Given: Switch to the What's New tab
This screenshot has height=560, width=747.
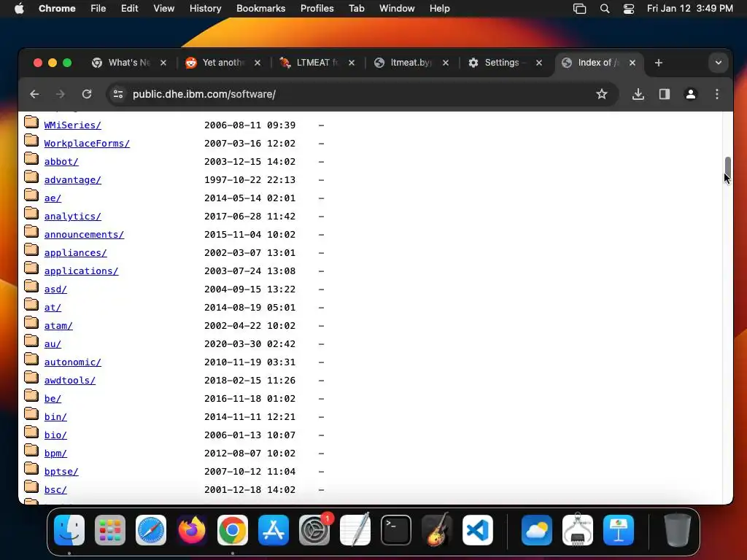Looking at the screenshot, I should pyautogui.click(x=128, y=63).
